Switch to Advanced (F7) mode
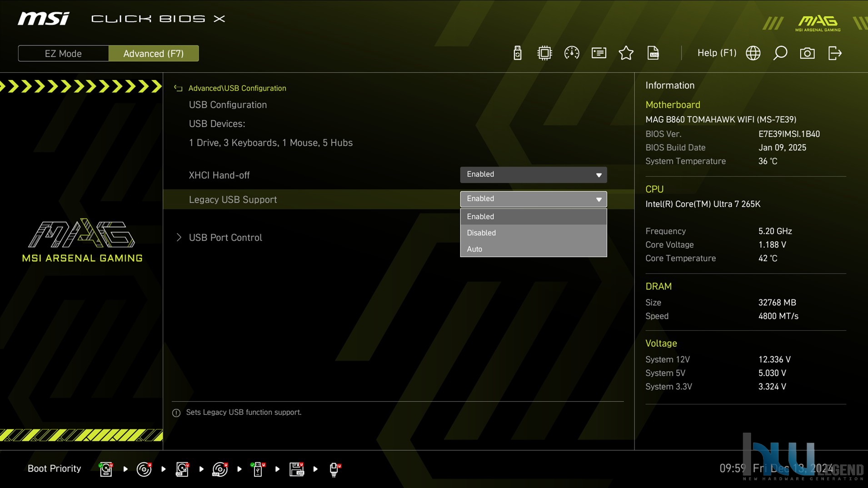Screen dimensions: 868x488 pyautogui.click(x=154, y=53)
